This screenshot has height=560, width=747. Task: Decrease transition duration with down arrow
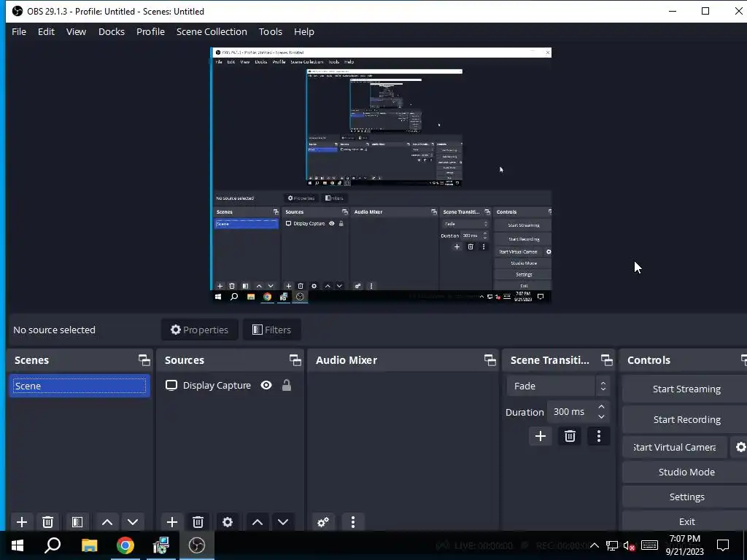click(601, 416)
